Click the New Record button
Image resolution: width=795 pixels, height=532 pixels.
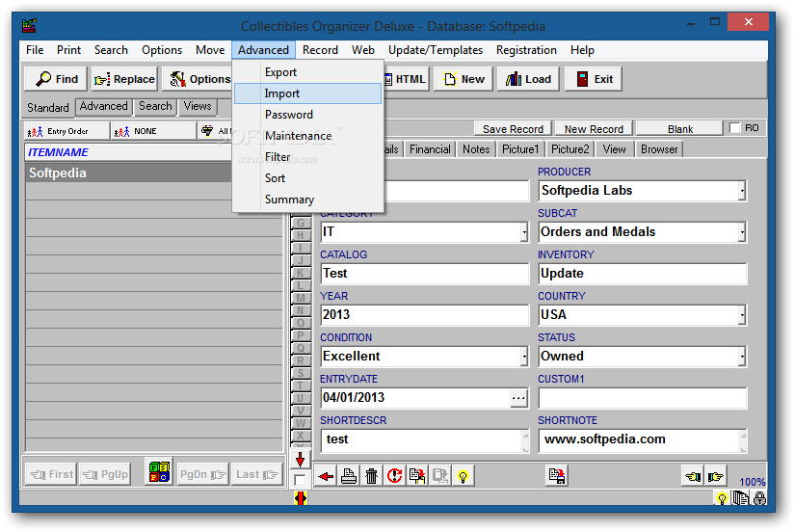[594, 129]
